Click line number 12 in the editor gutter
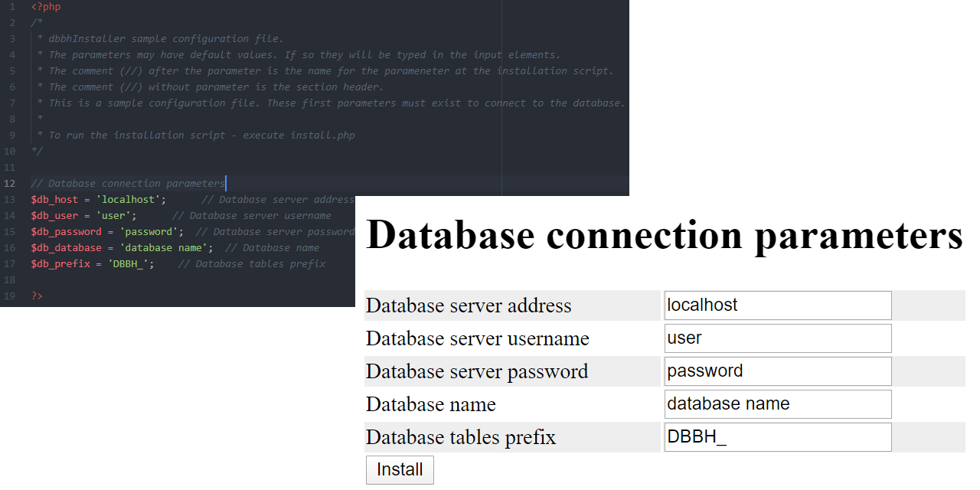980x490 pixels. point(9,183)
